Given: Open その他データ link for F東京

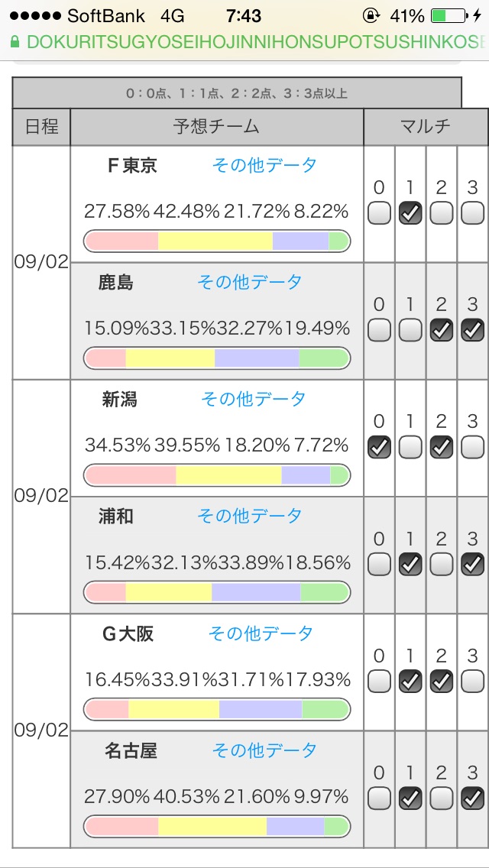Looking at the screenshot, I should pyautogui.click(x=264, y=165).
